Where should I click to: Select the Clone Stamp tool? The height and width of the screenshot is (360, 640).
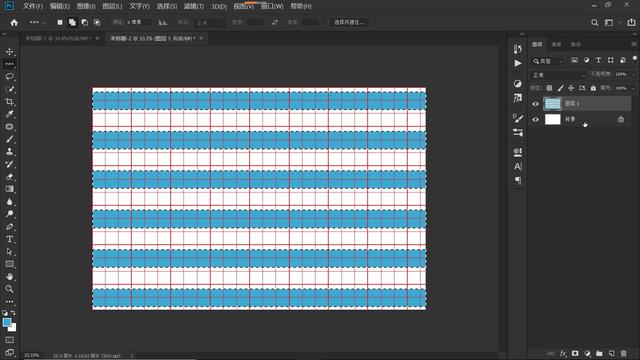tap(9, 151)
